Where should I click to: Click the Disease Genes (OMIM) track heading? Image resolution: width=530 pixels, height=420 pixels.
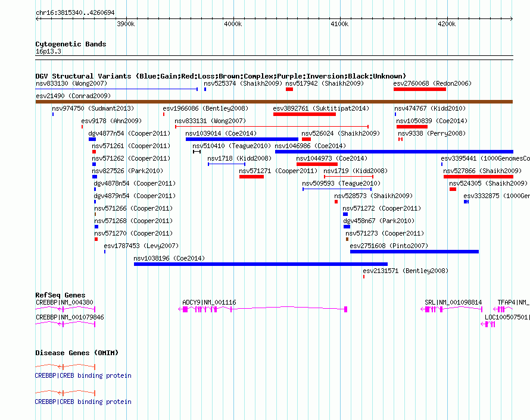77,353
